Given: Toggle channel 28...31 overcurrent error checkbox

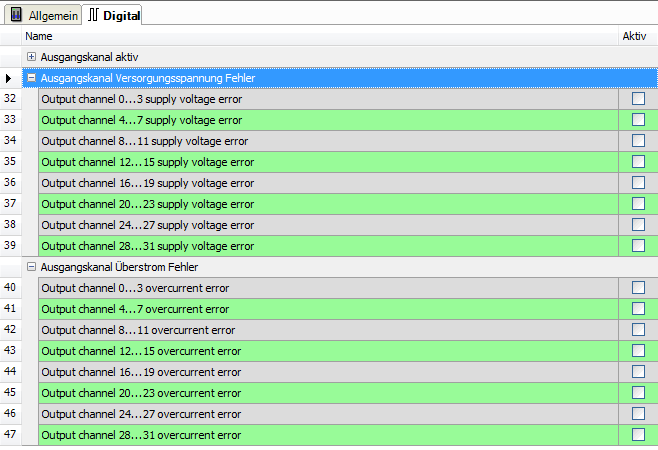Looking at the screenshot, I should pos(638,434).
